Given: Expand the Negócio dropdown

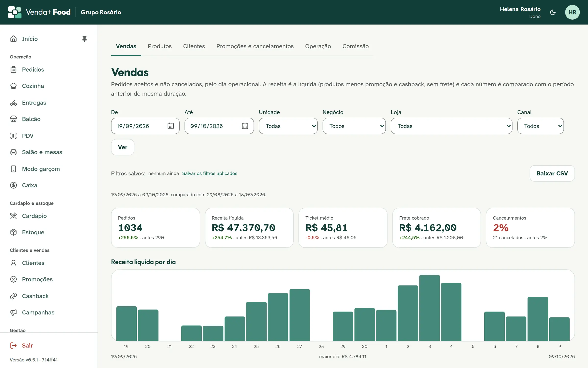Looking at the screenshot, I should tap(354, 126).
